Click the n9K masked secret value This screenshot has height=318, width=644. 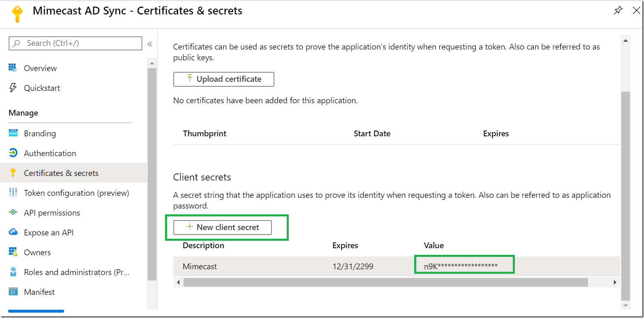[461, 266]
